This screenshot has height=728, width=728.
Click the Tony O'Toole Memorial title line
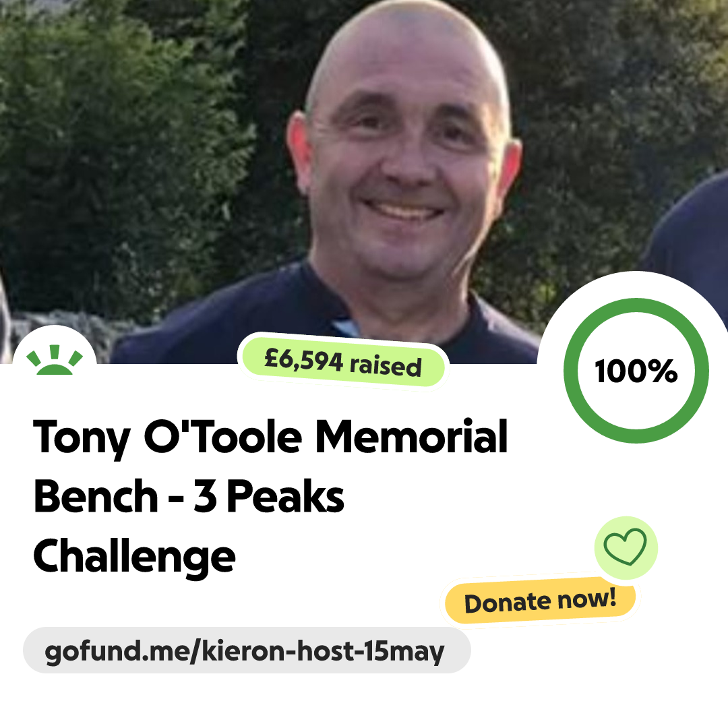(270, 436)
